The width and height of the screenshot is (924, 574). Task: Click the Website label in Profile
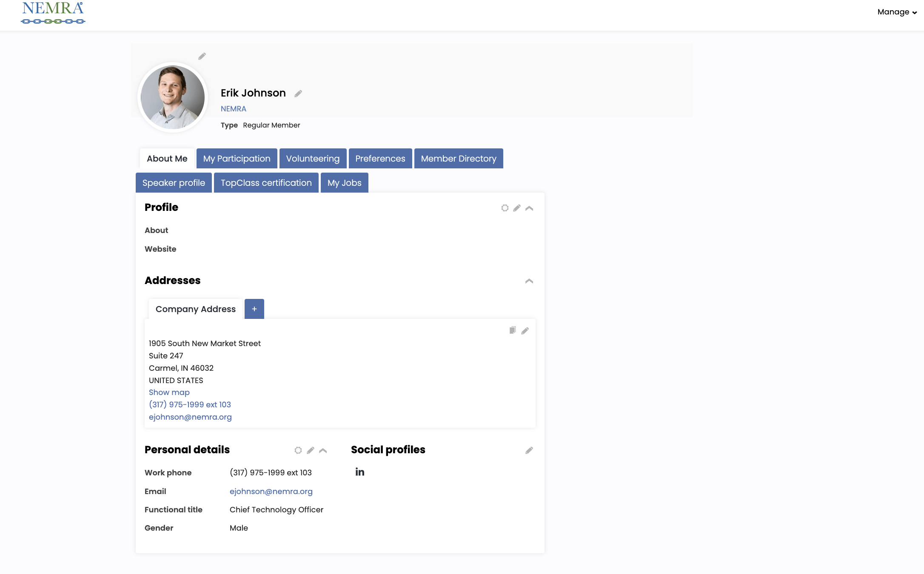pos(160,249)
